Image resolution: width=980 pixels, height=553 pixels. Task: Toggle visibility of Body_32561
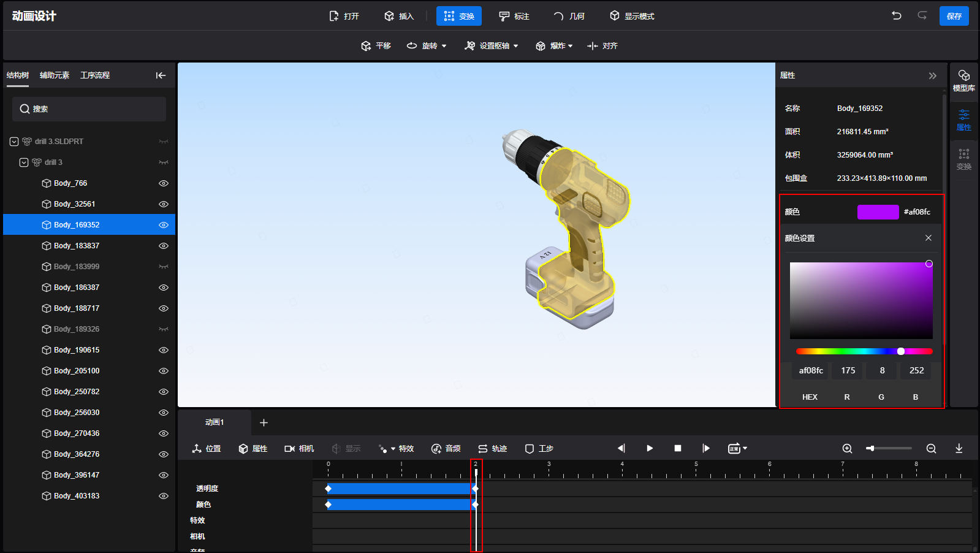coord(164,204)
